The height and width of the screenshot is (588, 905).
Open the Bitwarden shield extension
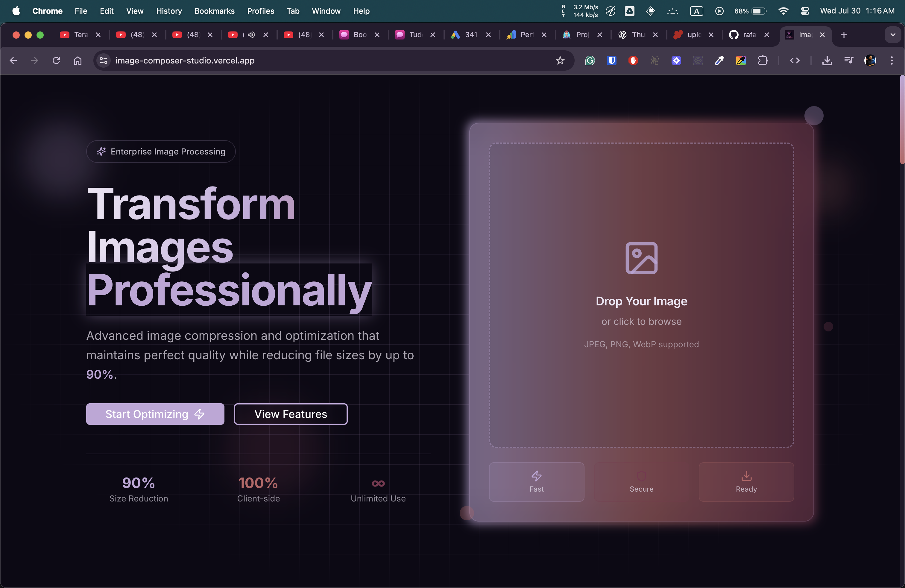(611, 60)
